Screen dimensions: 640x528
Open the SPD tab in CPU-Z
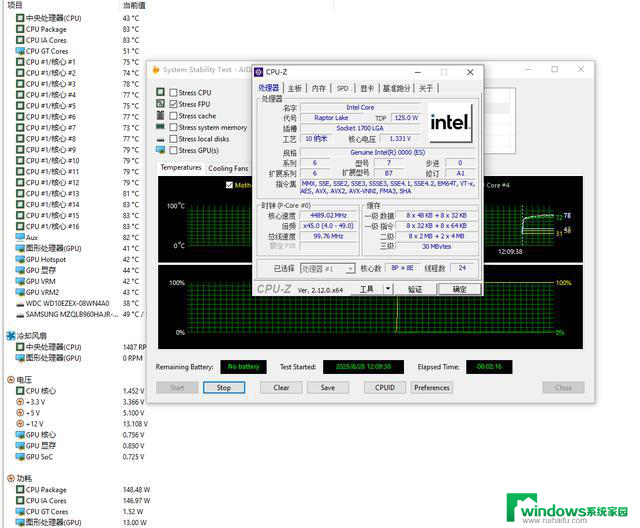[342, 88]
